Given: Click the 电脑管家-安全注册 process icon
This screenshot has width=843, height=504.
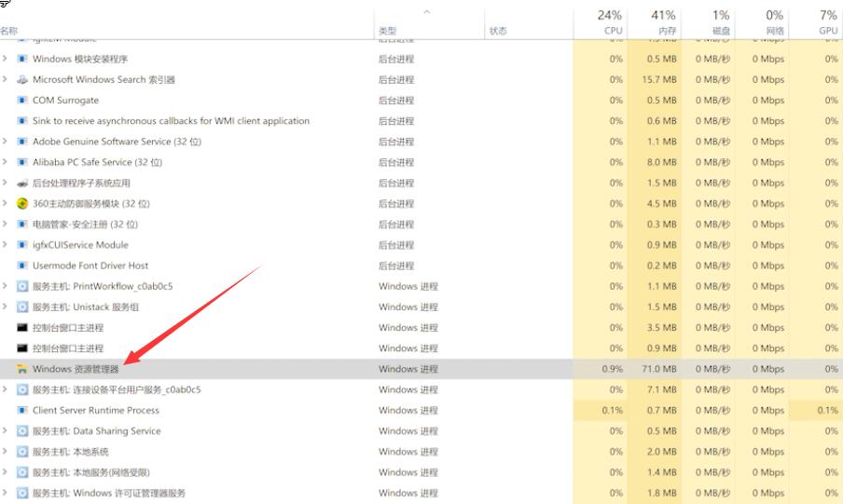Looking at the screenshot, I should point(22,225).
